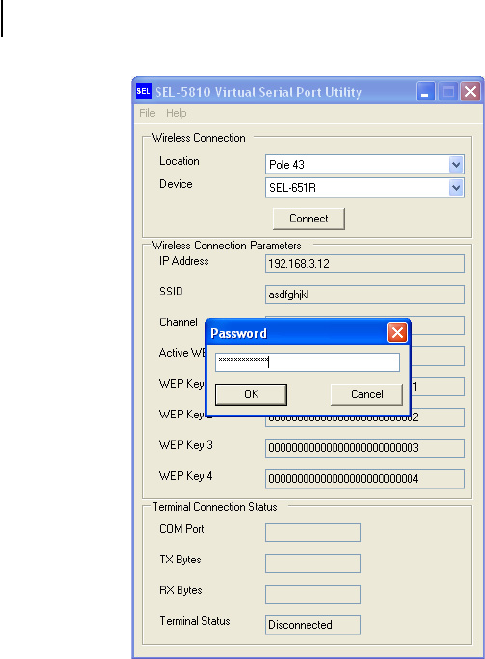Open the Help menu
Image resolution: width=485 pixels, height=659 pixels.
(x=176, y=113)
